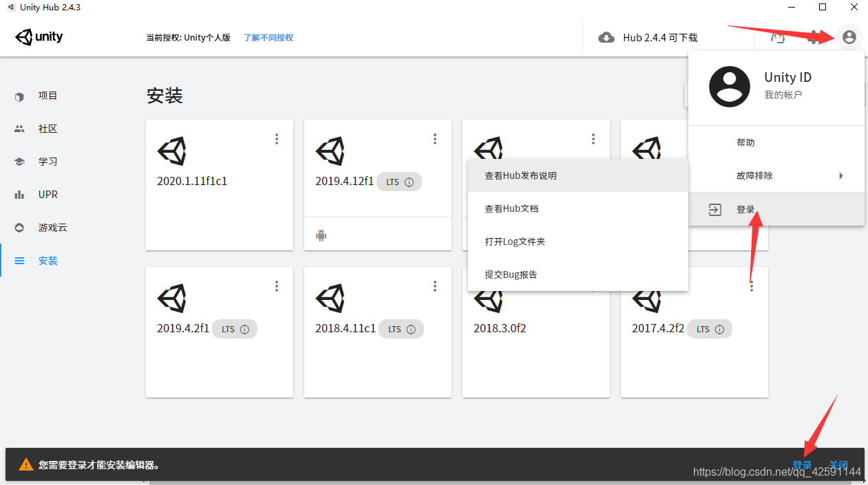Click the Hub 2.4.4 download cloud icon

tap(606, 37)
